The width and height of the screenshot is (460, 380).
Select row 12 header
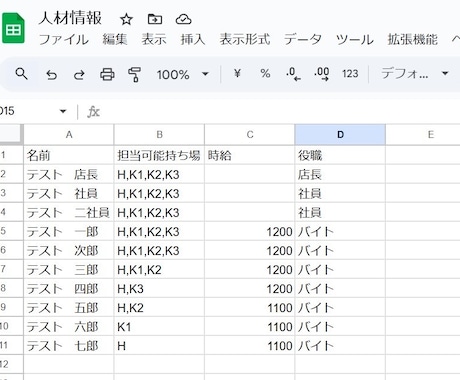(11, 364)
